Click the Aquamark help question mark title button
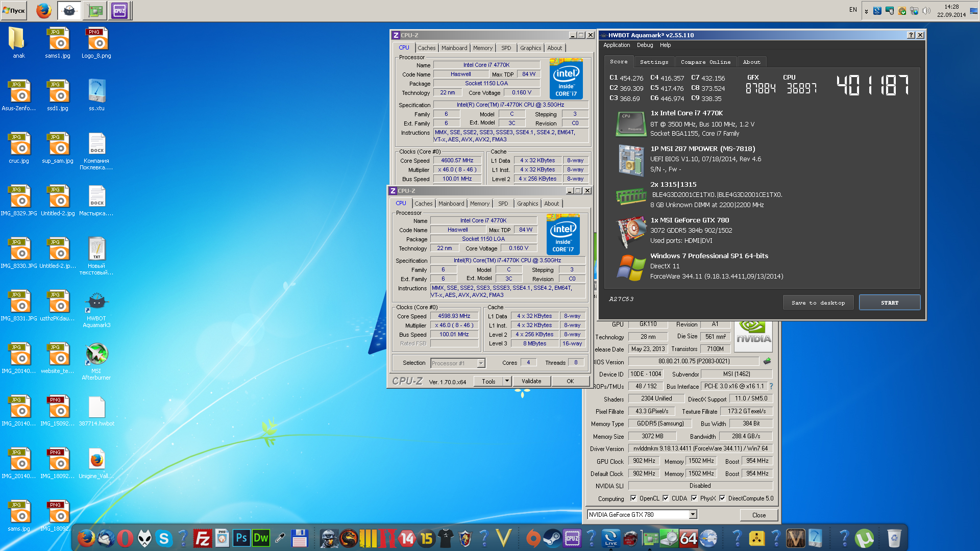980x551 pixels. [x=911, y=35]
